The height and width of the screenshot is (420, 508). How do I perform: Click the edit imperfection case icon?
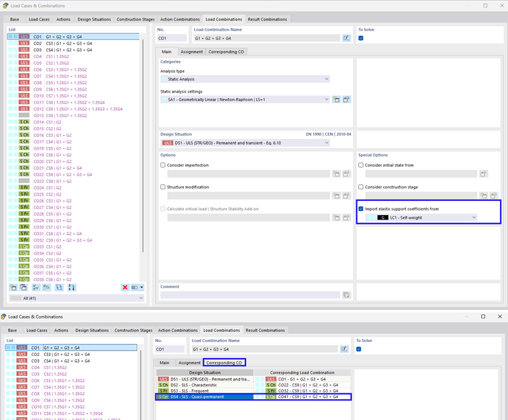[x=346, y=174]
